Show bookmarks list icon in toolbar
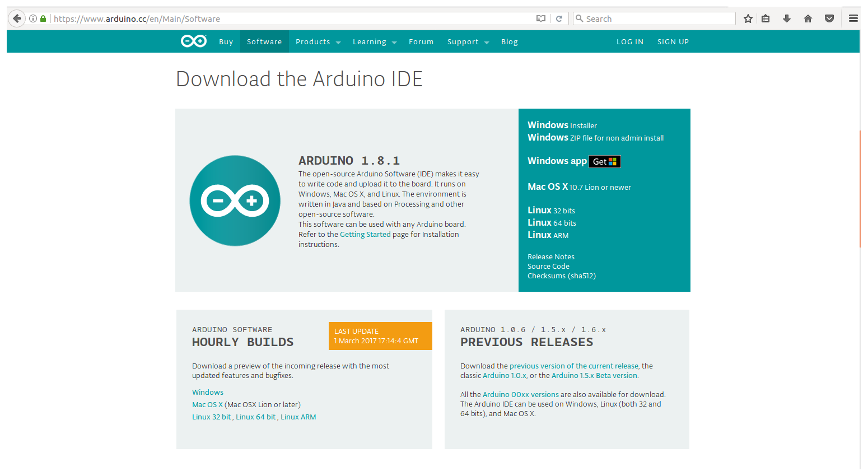The height and width of the screenshot is (476, 868). pyautogui.click(x=766, y=18)
